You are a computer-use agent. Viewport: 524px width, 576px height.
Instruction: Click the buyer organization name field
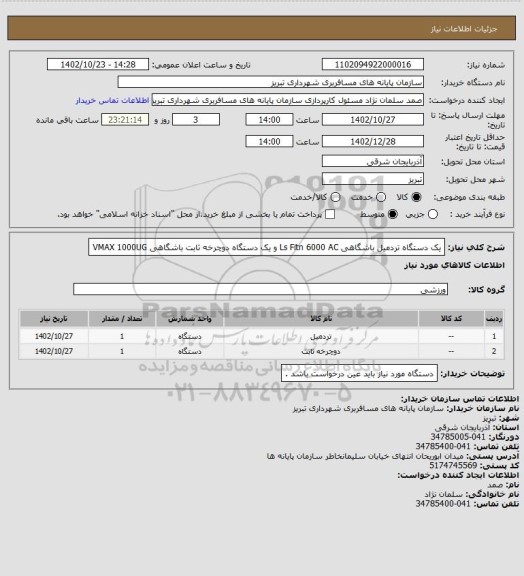[x=270, y=82]
